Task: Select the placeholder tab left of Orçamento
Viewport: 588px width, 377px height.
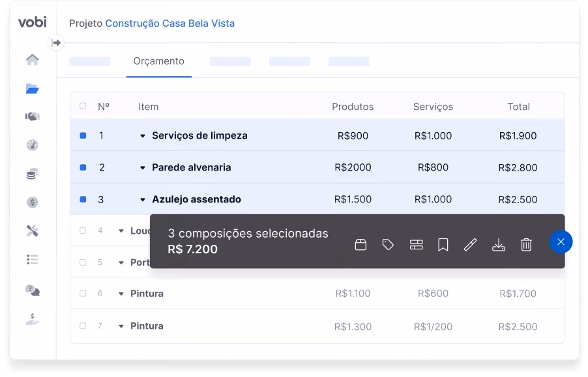Action: 89,61
